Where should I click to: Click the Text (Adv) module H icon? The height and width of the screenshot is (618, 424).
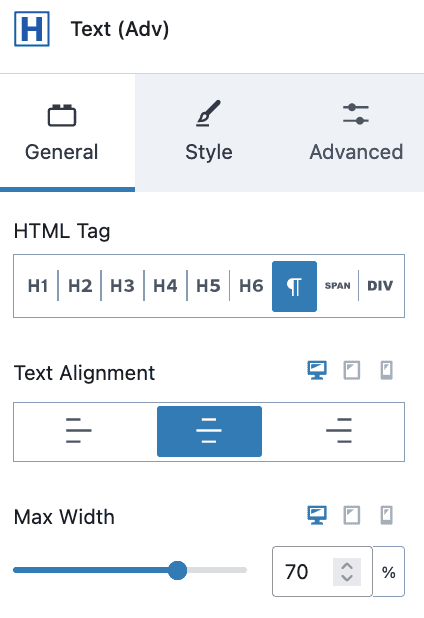(32, 29)
